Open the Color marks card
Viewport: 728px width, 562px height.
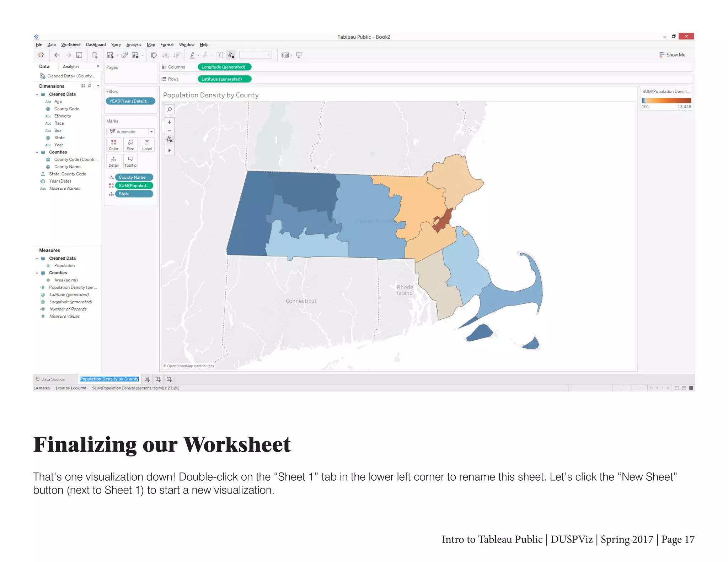[114, 145]
